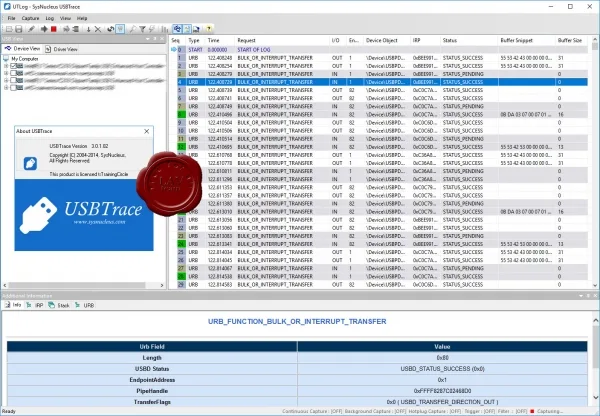600x416 pixels.
Task: Pin the USB View panel
Action: (x=155, y=39)
